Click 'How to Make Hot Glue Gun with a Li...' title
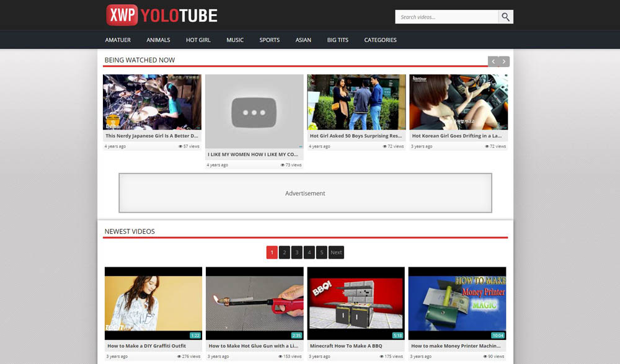Screen dimensions: 620x364 [x=254, y=346]
